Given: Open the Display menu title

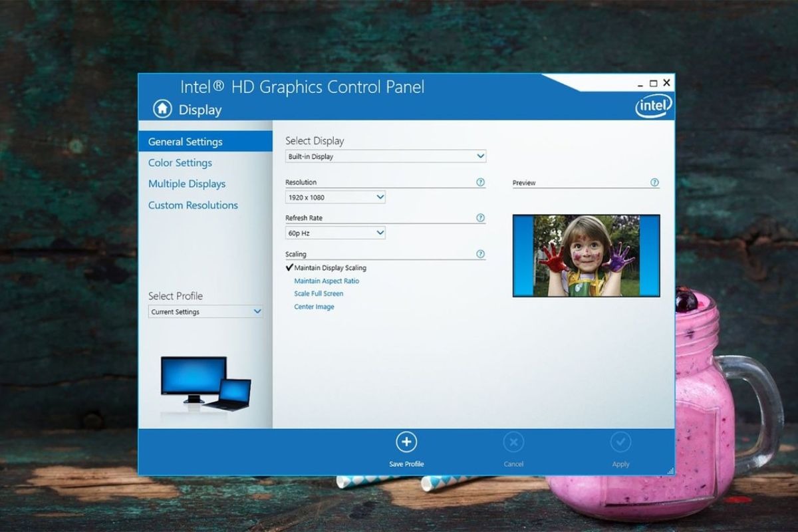Looking at the screenshot, I should coord(200,110).
